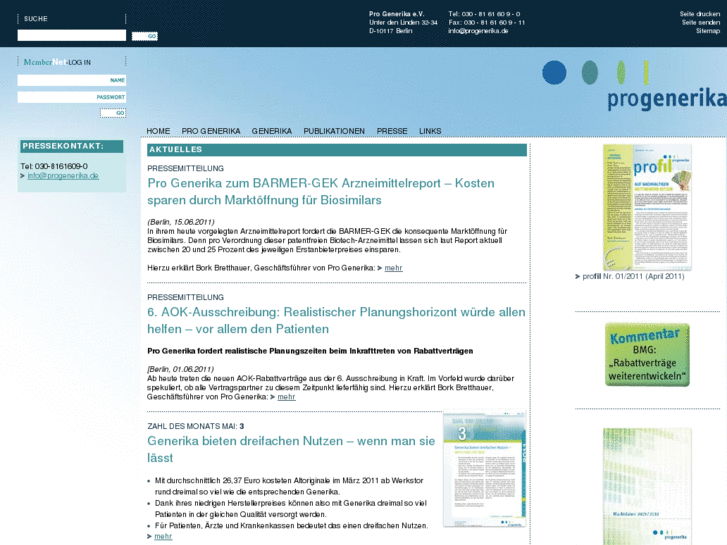Click the 'Seite drucken' link
Viewport: 727px width, 545px height.
click(700, 14)
